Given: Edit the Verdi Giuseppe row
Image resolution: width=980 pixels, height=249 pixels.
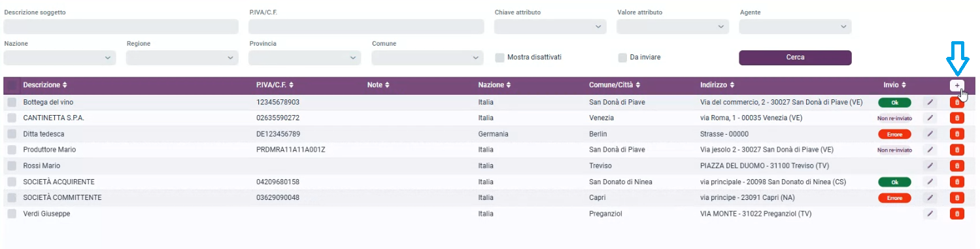Looking at the screenshot, I should click(930, 214).
